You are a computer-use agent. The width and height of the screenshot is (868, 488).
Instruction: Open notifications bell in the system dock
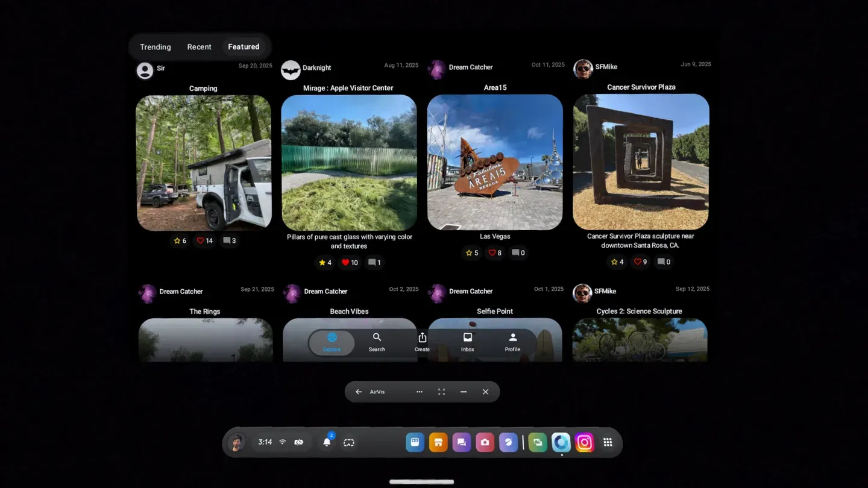coord(327,443)
